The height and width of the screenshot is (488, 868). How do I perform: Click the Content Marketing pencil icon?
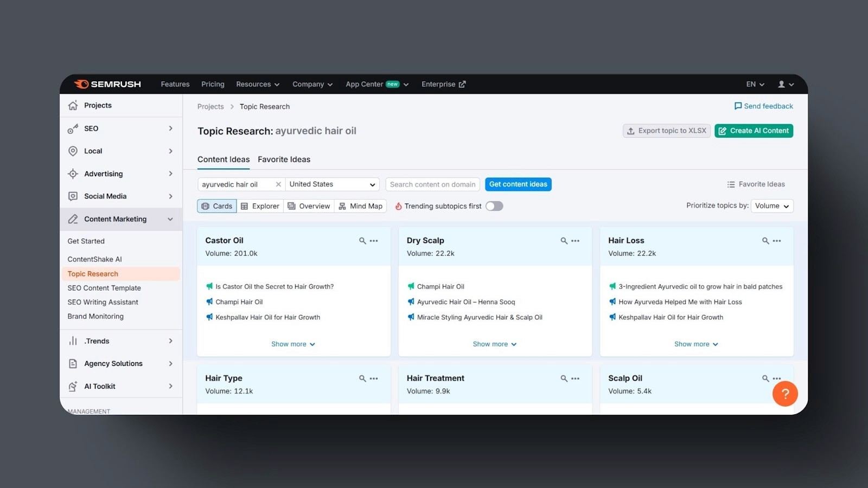(73, 219)
